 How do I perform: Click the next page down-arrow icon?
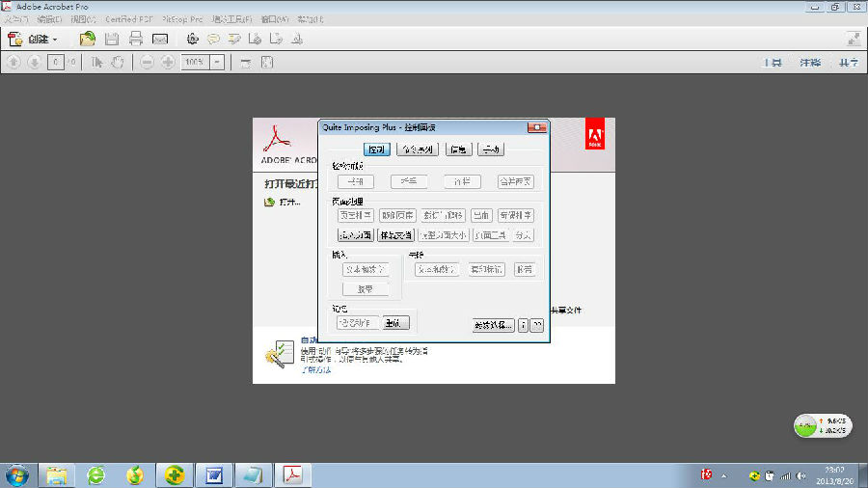click(35, 63)
